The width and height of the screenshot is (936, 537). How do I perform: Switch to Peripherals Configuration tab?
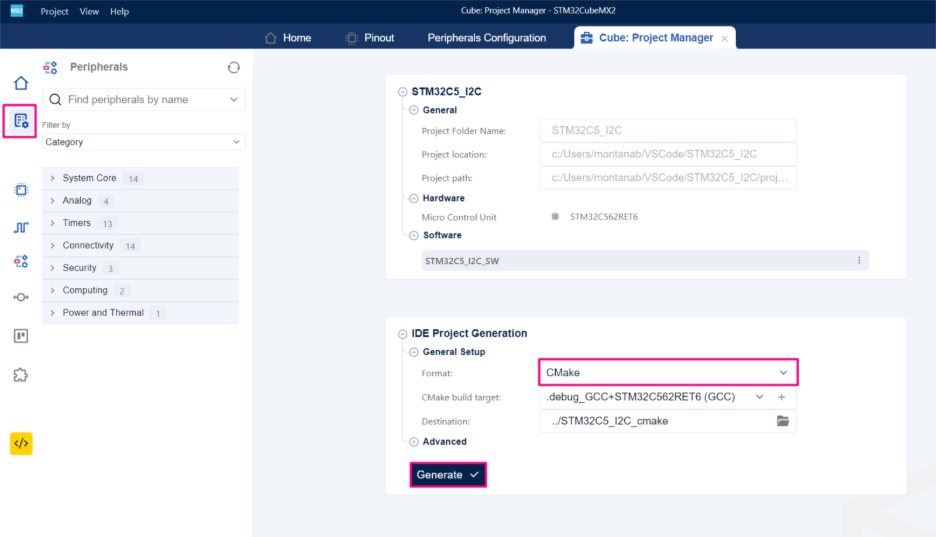click(487, 38)
